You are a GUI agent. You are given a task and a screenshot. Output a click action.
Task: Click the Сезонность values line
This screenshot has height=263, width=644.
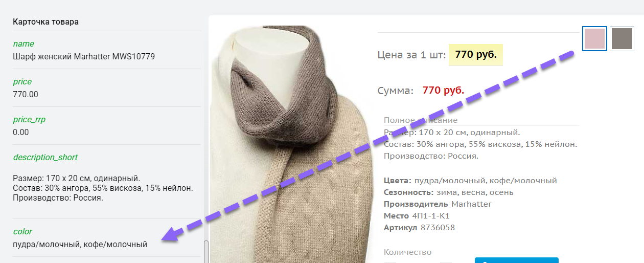[x=449, y=192]
